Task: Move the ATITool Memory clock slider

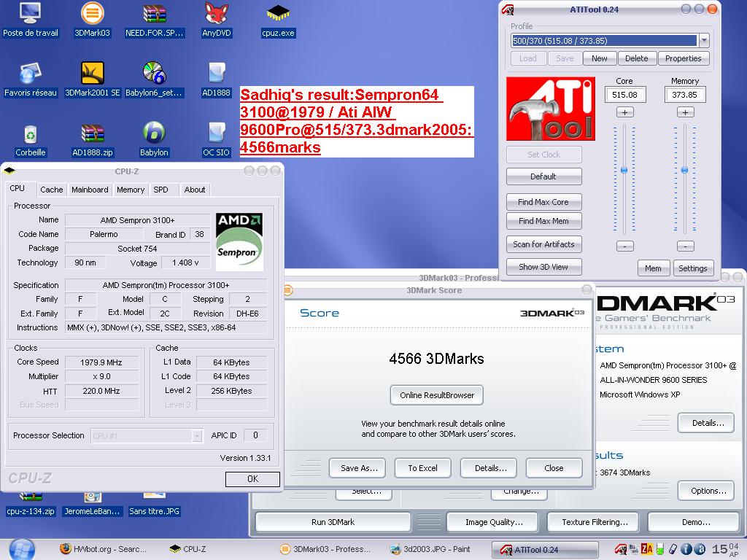Action: tap(684, 170)
